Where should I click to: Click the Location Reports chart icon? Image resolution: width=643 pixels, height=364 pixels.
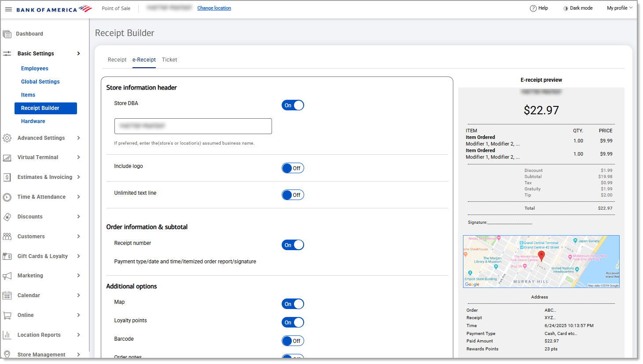point(7,335)
